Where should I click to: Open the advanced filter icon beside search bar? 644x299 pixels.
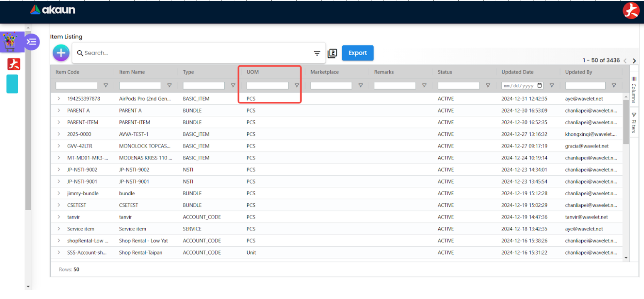(317, 53)
